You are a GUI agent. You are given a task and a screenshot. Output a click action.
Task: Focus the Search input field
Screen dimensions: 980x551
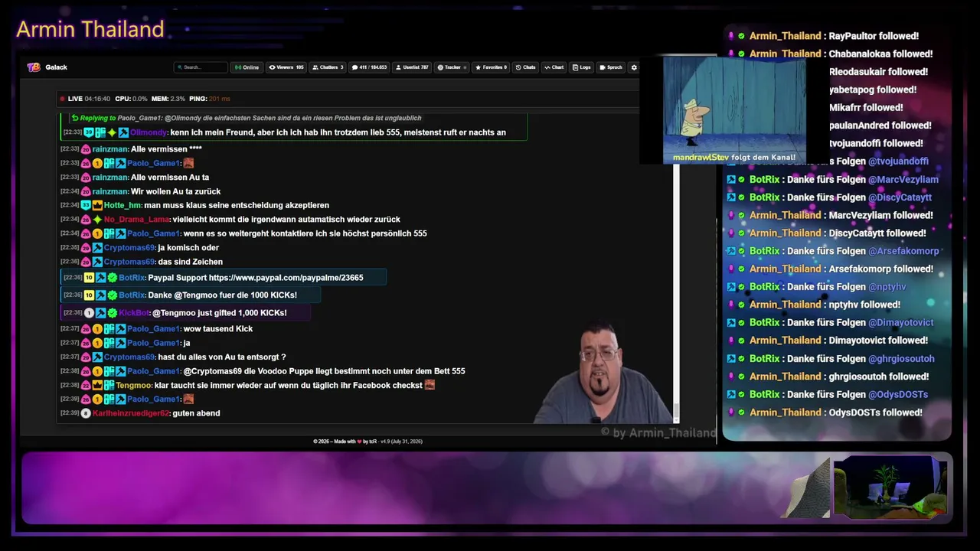201,67
